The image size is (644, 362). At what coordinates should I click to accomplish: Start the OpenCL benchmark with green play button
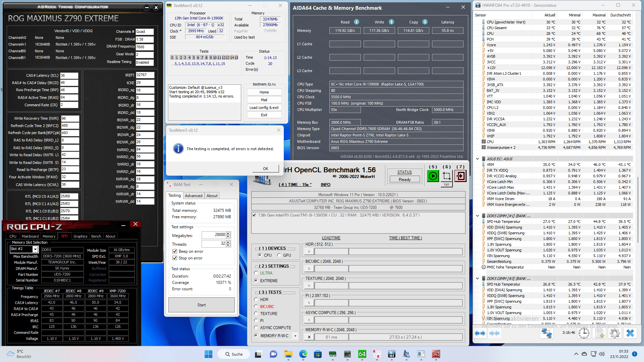(x=433, y=176)
